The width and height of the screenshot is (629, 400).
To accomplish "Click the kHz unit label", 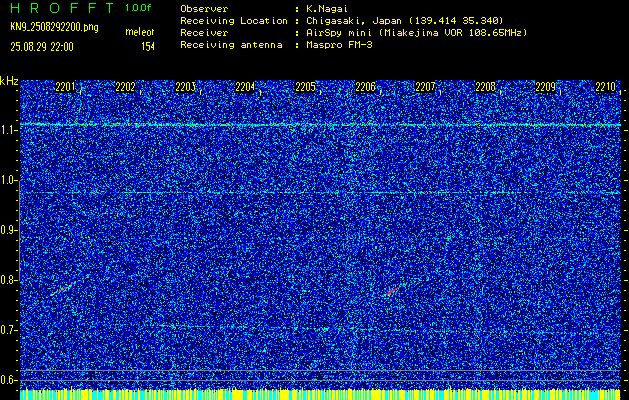I will [x=9, y=81].
